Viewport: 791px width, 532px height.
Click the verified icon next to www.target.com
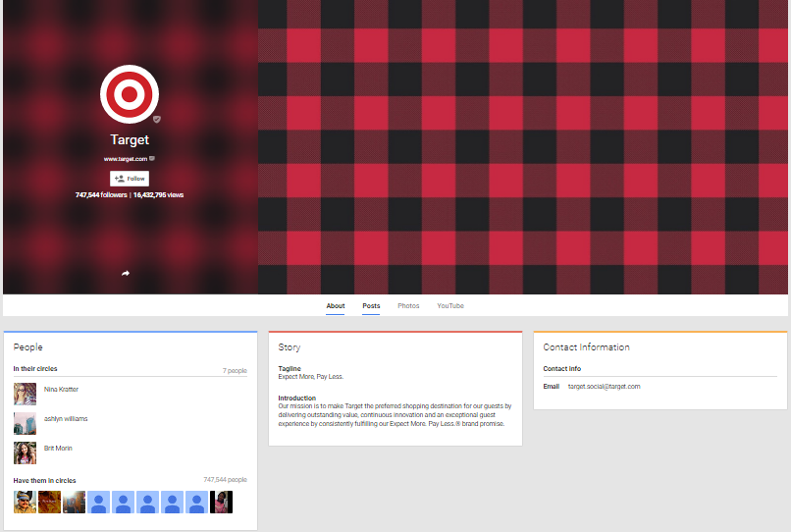pos(152,158)
